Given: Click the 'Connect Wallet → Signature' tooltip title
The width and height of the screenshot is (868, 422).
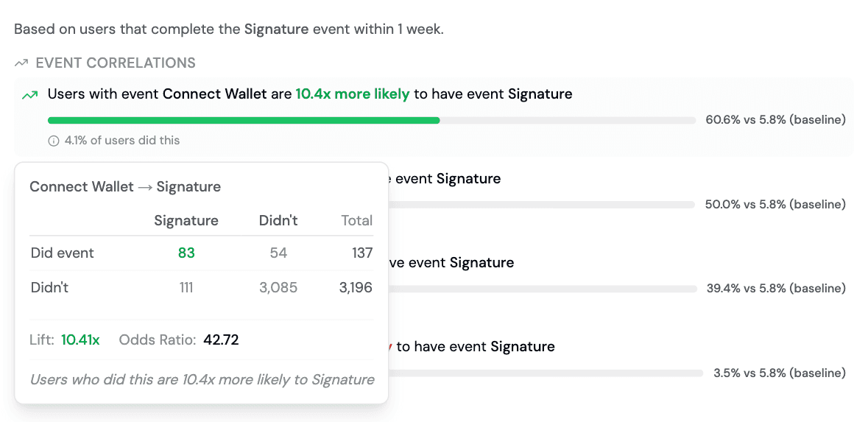Looking at the screenshot, I should [x=125, y=187].
